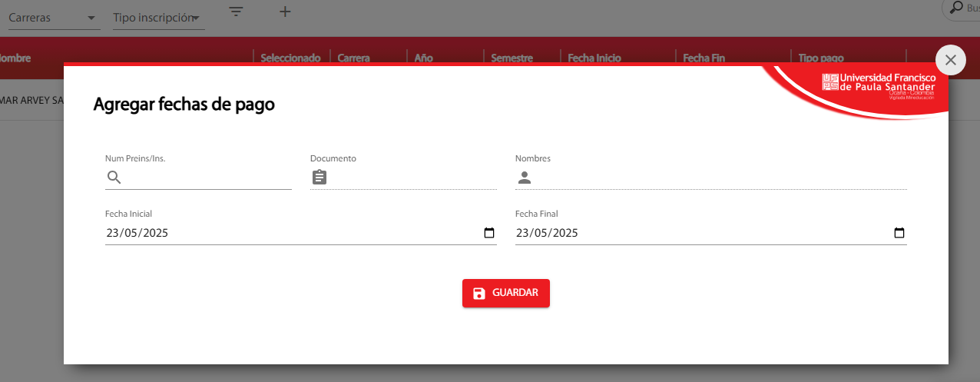Screen dimensions: 980x382
Task: Click the search magnifier in top-right corner
Action: pos(956,8)
